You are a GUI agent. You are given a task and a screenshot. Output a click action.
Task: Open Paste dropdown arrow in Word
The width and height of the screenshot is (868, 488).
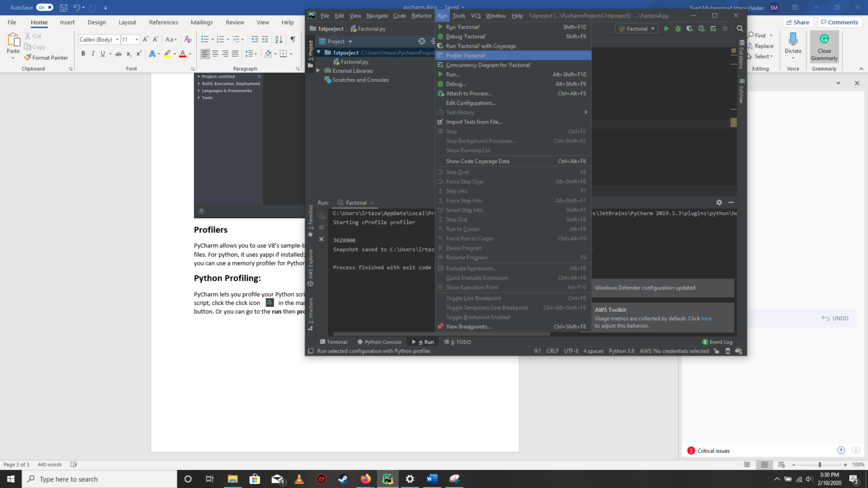pyautogui.click(x=13, y=58)
